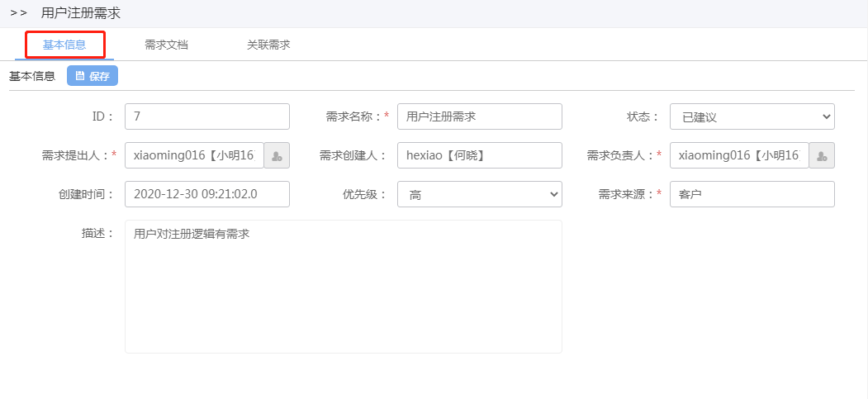Click the 用户注册需求 page title

tap(80, 13)
